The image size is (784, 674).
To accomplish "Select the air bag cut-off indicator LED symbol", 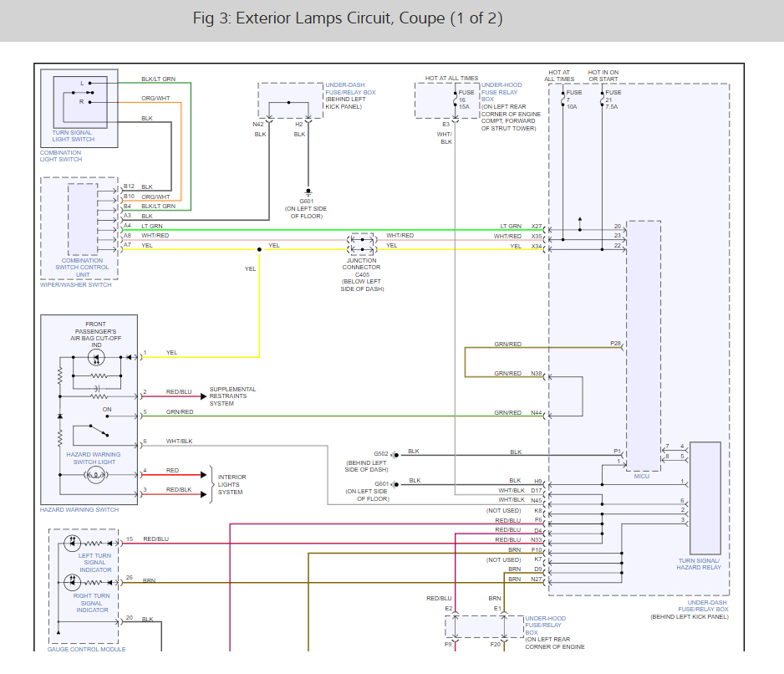I will [x=94, y=357].
